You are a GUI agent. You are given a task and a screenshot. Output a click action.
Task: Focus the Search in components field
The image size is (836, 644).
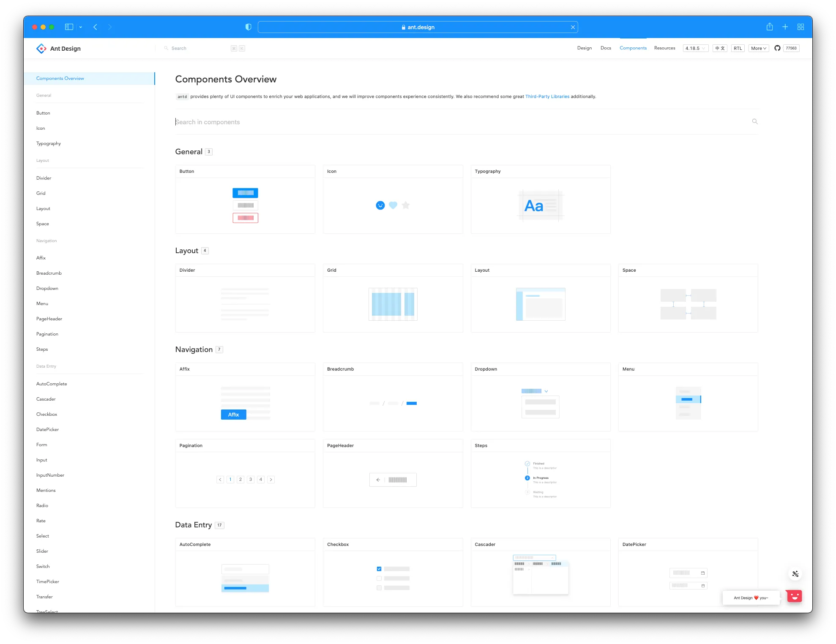point(423,122)
